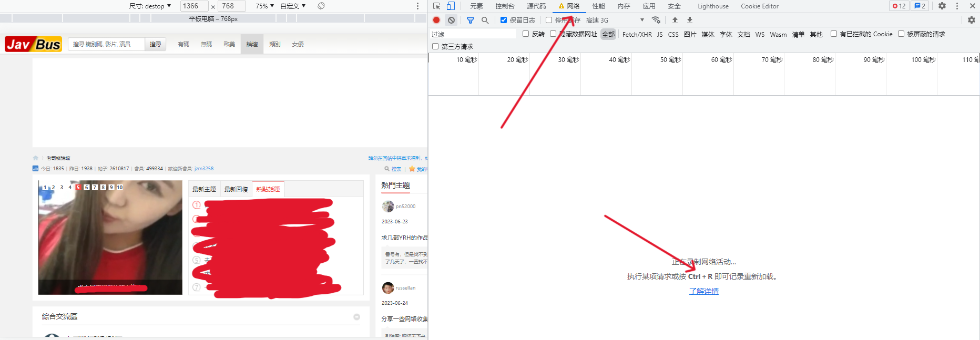Click the viewport height field showing 768
The width and height of the screenshot is (980, 340).
[231, 6]
